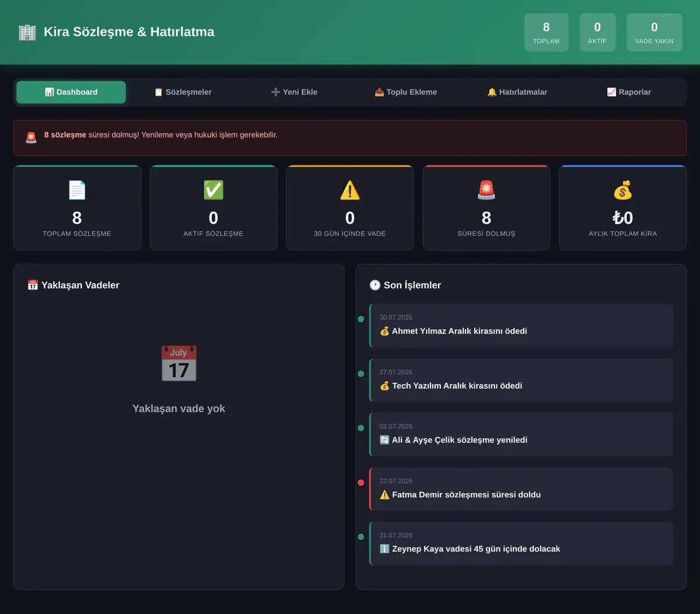The height and width of the screenshot is (614, 700).
Task: Click the money bag icon on Aylık Toplam Kira card
Action: 623,190
